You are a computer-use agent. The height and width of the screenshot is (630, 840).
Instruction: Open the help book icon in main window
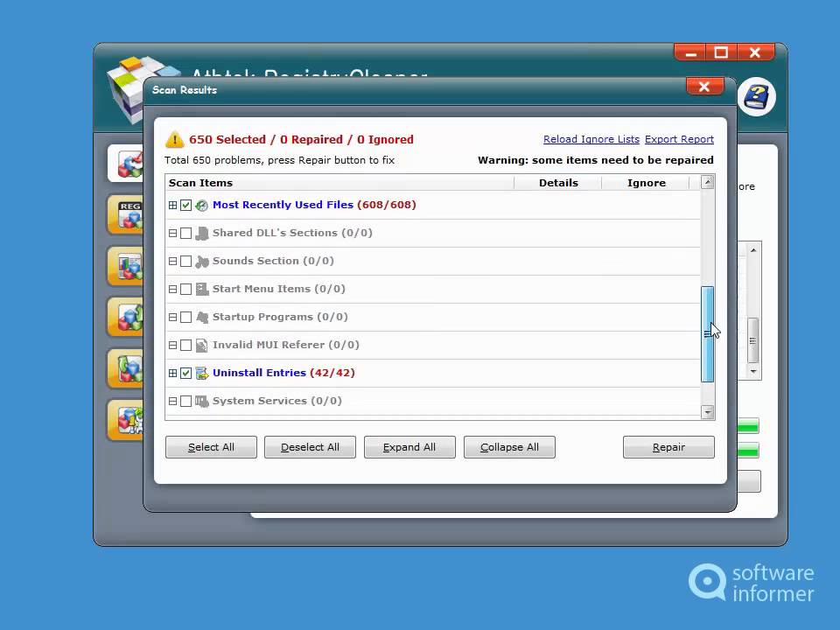tap(756, 97)
